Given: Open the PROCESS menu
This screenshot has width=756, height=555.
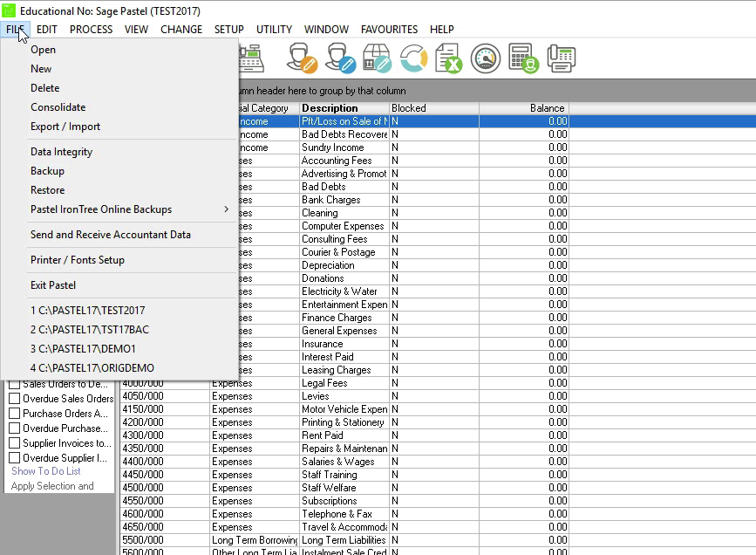Looking at the screenshot, I should click(91, 29).
